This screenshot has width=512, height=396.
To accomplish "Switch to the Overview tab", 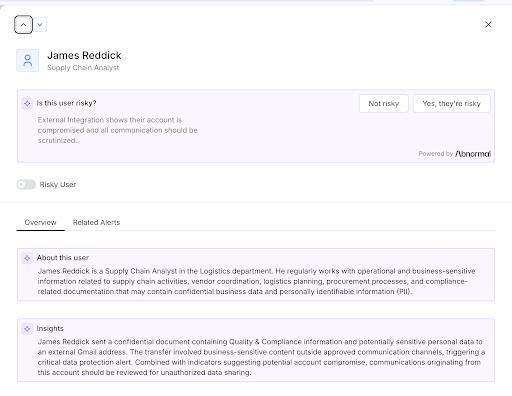I will pyautogui.click(x=40, y=222).
